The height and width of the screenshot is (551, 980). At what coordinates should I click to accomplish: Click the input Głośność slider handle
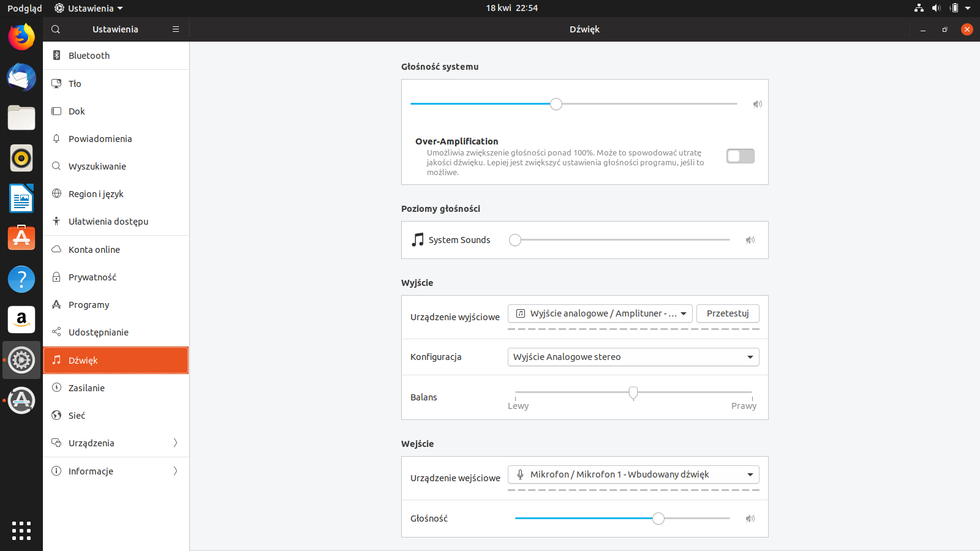click(658, 519)
